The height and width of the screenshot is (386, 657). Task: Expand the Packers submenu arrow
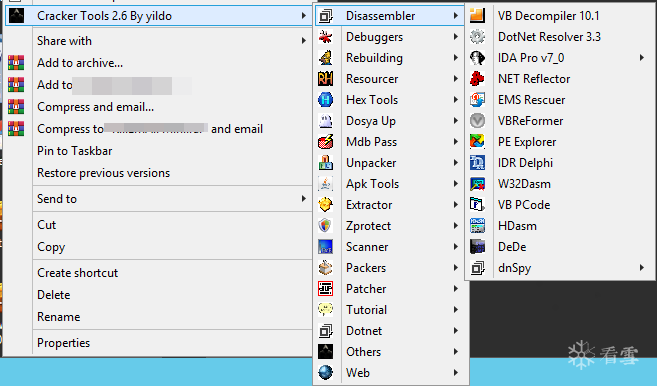point(455,267)
